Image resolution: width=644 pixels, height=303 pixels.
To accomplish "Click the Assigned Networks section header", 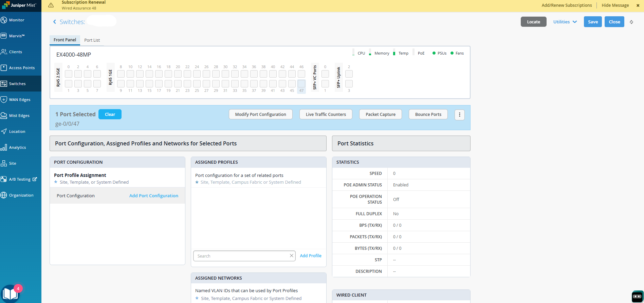I will (x=259, y=278).
